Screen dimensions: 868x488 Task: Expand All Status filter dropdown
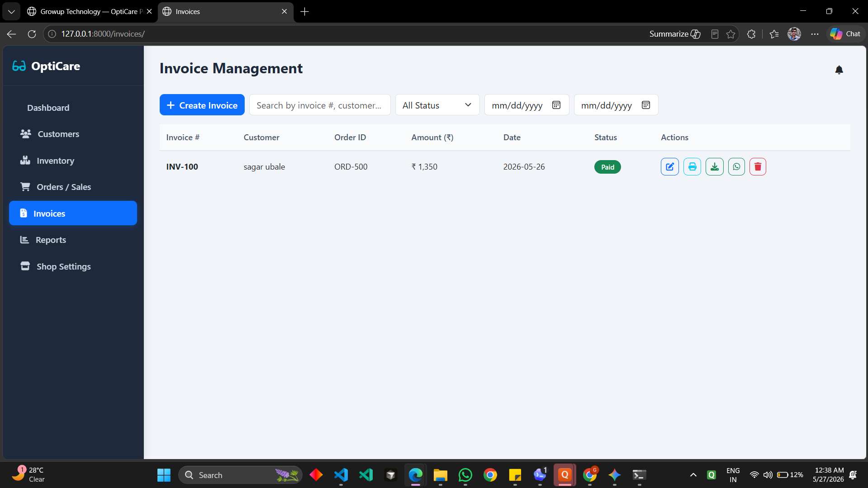coord(437,105)
